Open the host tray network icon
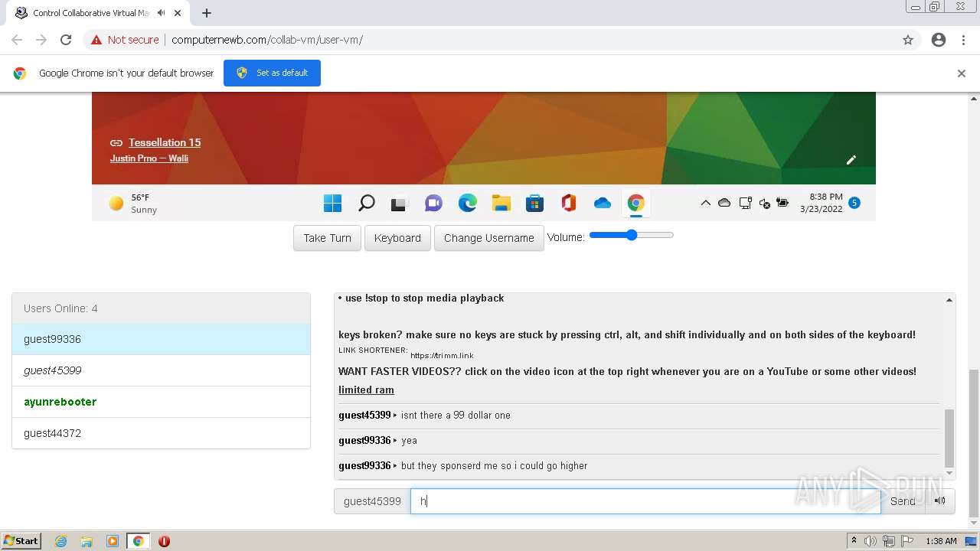980x551 pixels. pos(889,541)
